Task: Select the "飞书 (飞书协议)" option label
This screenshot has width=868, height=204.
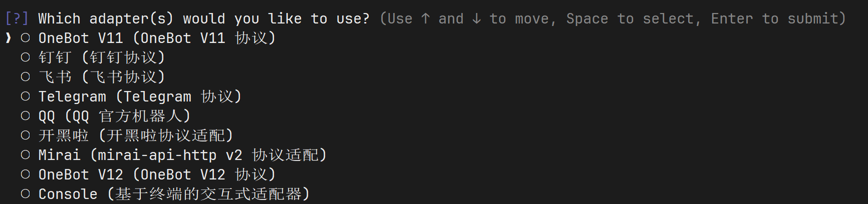Action: pyautogui.click(x=102, y=77)
